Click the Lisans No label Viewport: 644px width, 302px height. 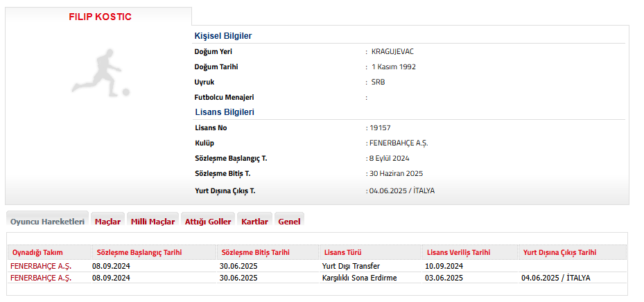point(211,128)
